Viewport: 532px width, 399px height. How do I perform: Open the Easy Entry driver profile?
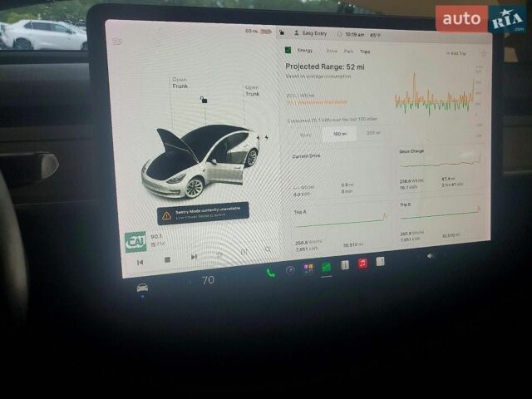point(310,33)
